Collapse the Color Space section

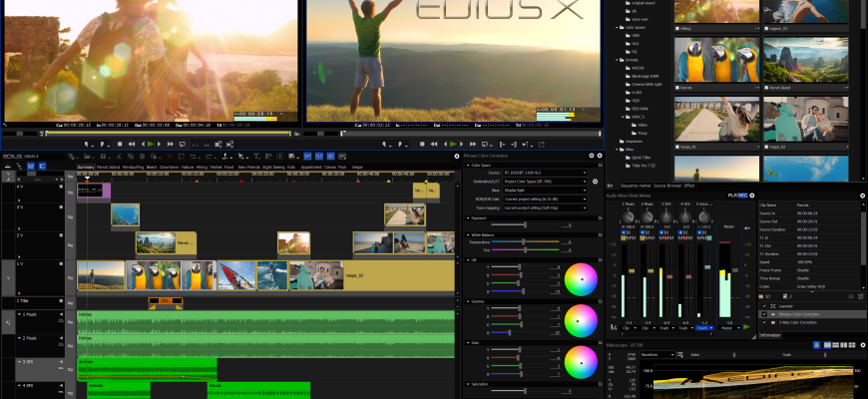[x=467, y=165]
